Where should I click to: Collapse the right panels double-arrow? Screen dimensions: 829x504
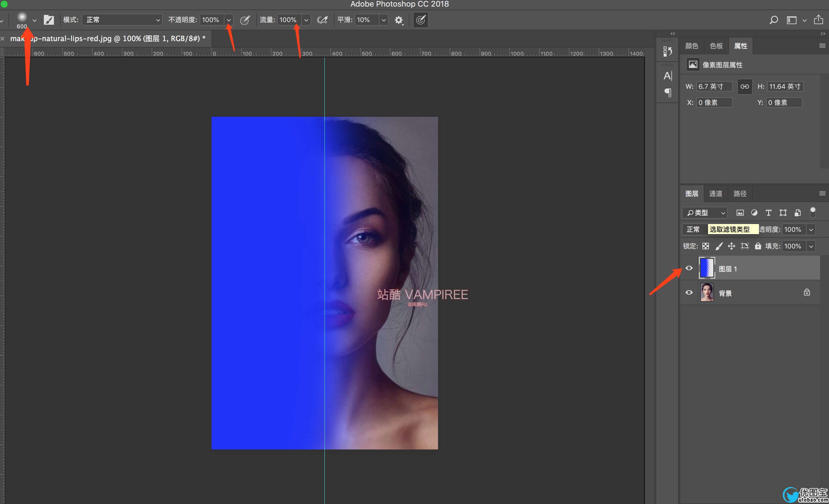[823, 34]
